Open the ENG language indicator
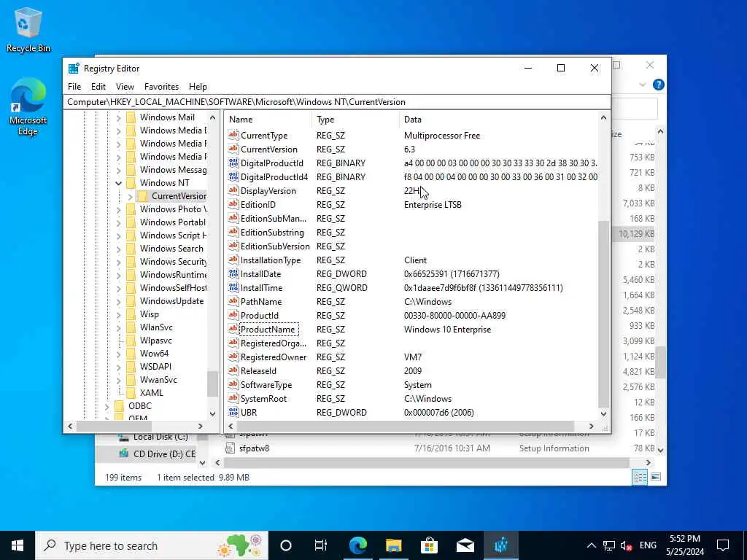The height and width of the screenshot is (560, 747). [648, 545]
